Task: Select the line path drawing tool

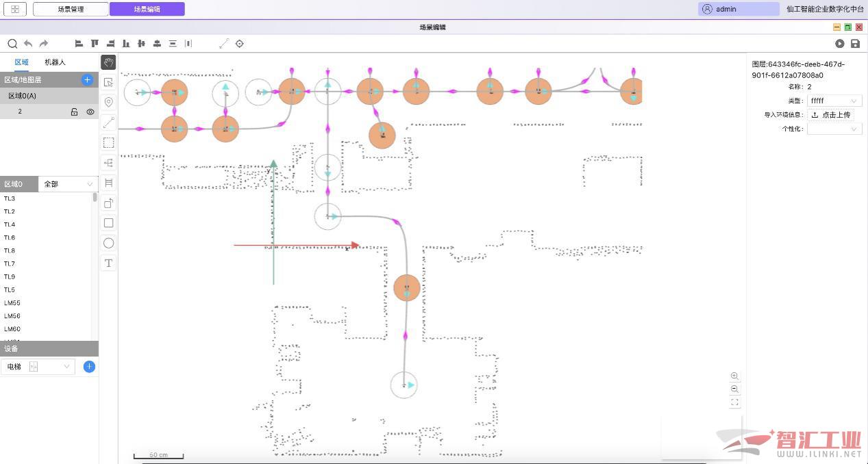Action: click(108, 123)
